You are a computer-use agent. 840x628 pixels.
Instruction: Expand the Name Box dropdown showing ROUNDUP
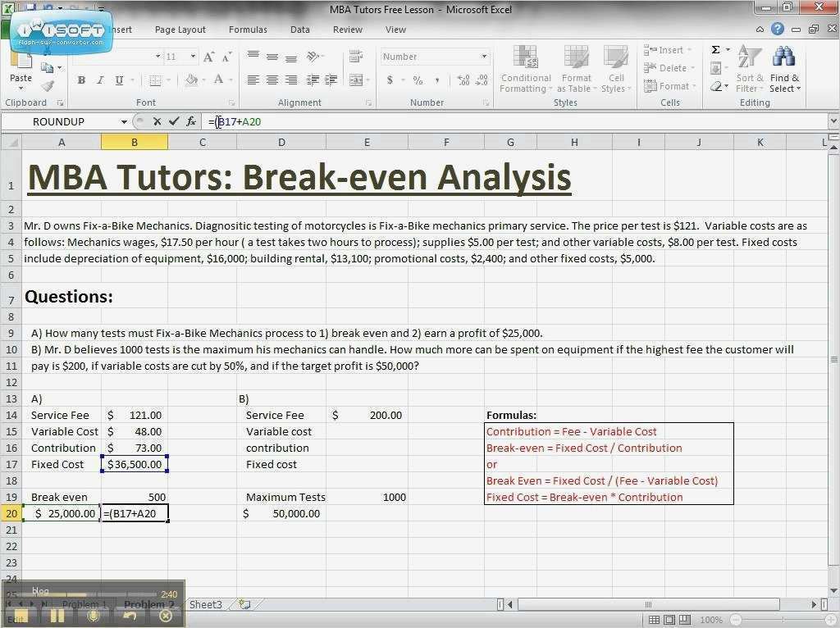click(124, 121)
